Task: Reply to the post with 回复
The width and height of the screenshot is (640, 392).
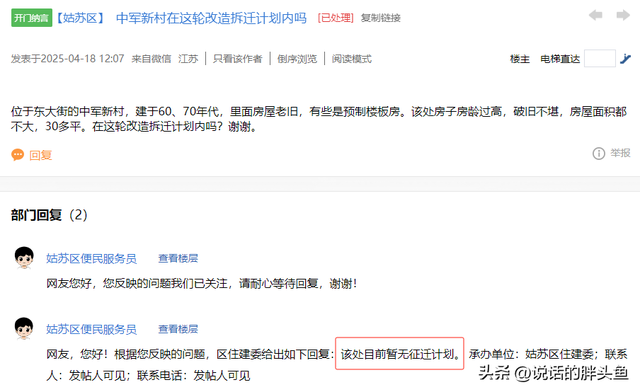Action: [x=40, y=155]
